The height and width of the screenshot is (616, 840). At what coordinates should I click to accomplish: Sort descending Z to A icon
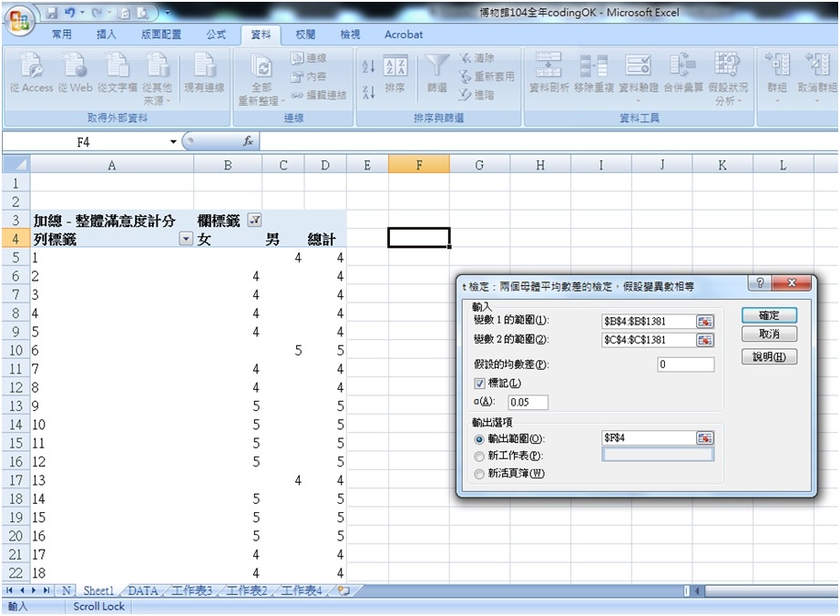[369, 92]
